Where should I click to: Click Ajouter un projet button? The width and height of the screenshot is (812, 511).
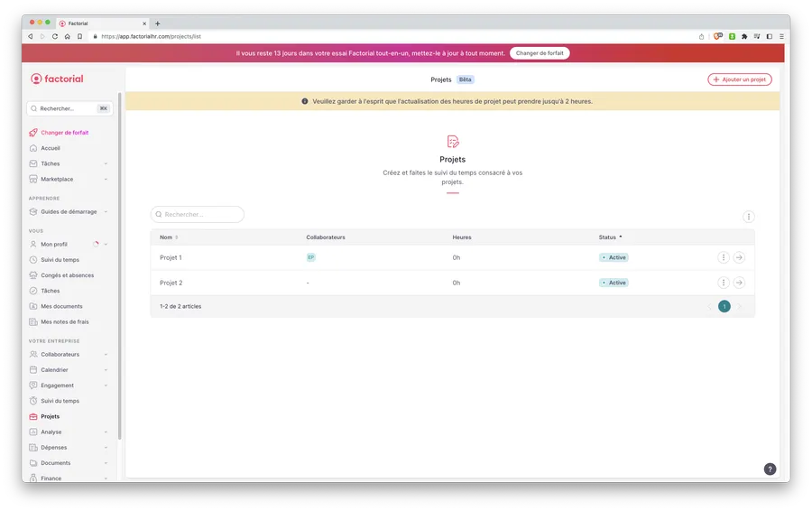740,79
